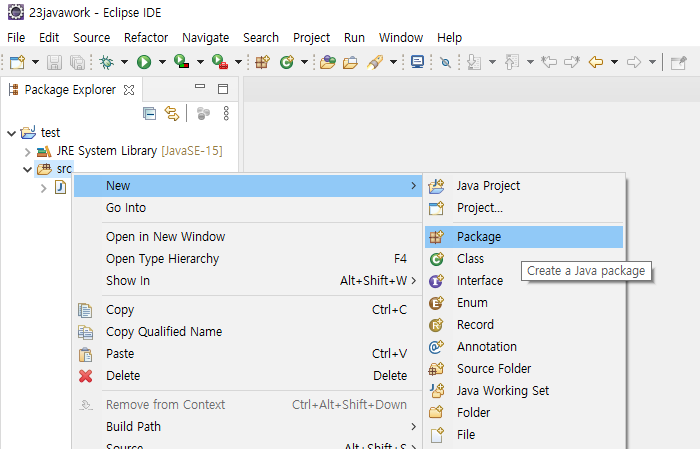
Task: Open the Run dropdown arrow
Action: (162, 62)
